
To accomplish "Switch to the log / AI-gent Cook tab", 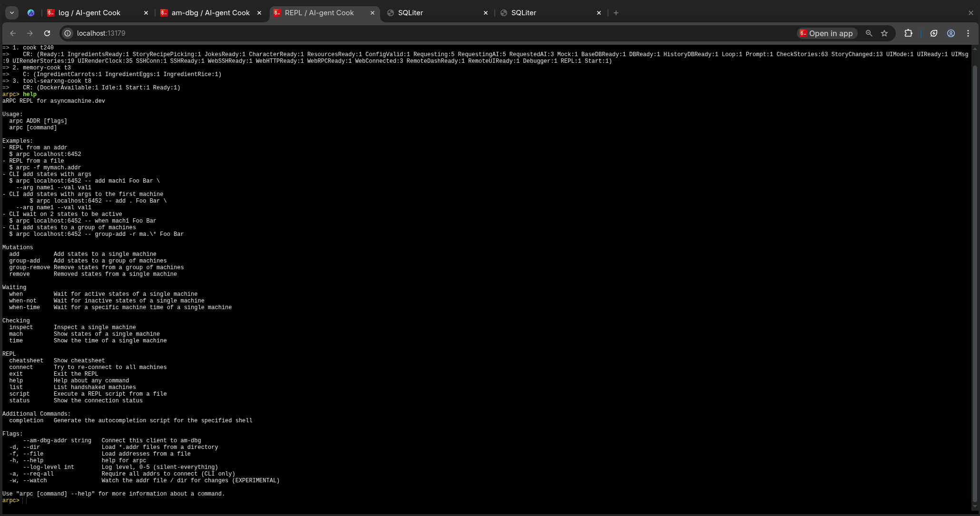I will click(x=89, y=13).
